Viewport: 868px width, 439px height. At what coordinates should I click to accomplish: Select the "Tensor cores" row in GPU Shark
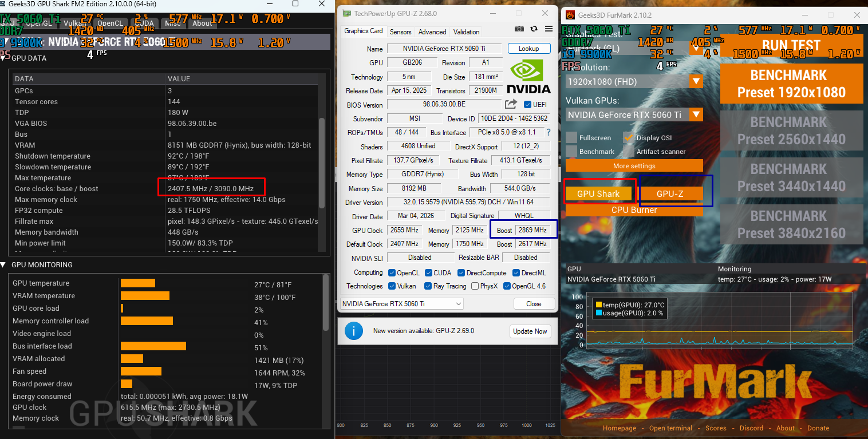click(165, 101)
